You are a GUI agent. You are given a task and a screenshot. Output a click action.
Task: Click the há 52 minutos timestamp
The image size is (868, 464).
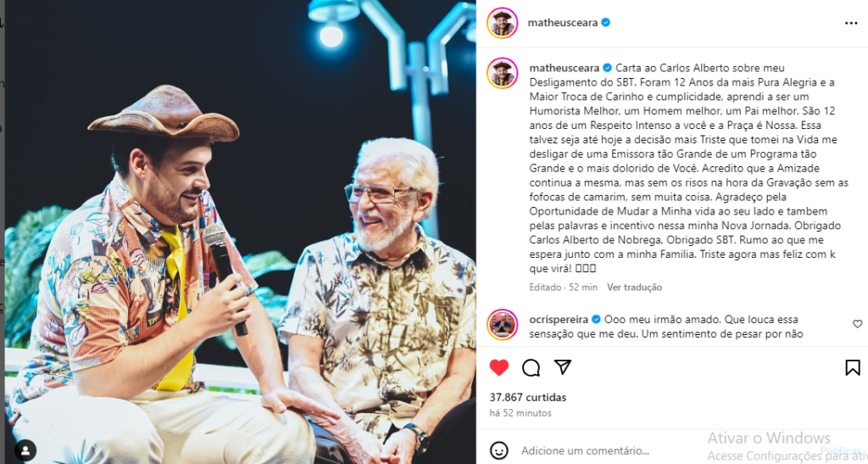[520, 413]
